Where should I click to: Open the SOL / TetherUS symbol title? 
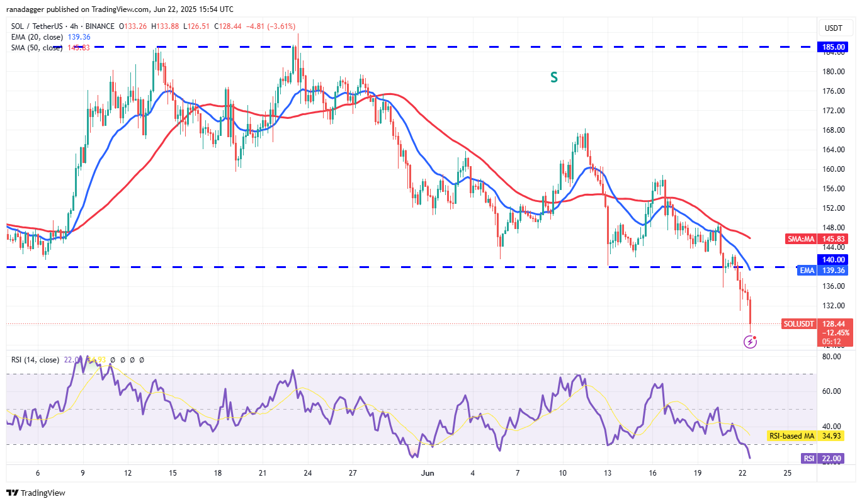(x=38, y=26)
